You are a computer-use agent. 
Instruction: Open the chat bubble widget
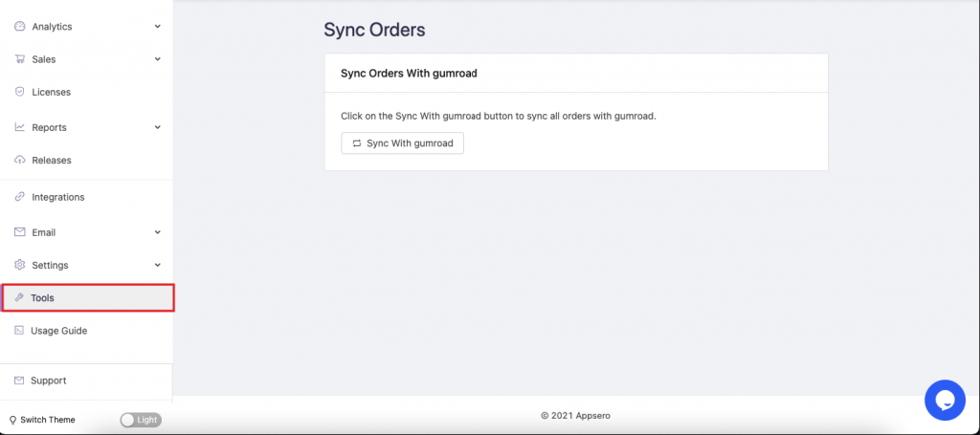(945, 400)
